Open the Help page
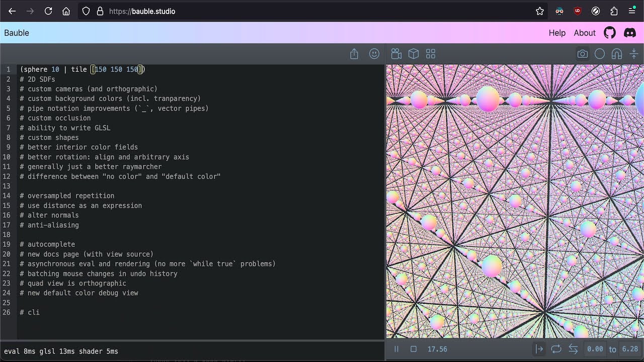 (557, 33)
